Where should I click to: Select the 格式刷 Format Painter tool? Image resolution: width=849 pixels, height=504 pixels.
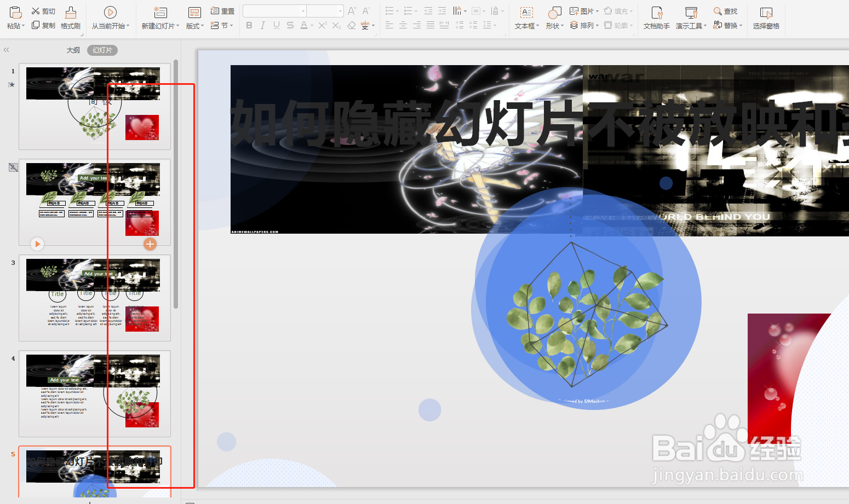(71, 19)
